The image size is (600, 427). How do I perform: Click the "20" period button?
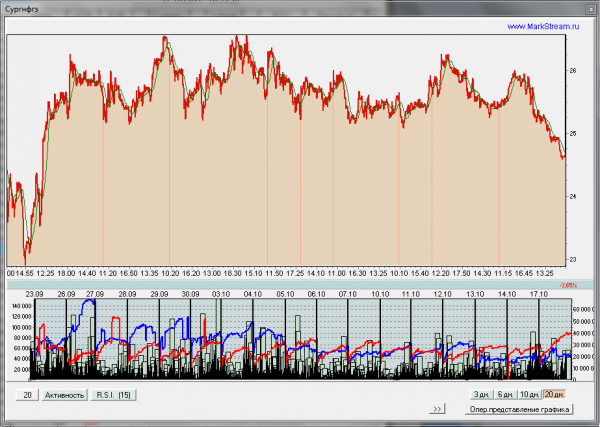click(27, 395)
